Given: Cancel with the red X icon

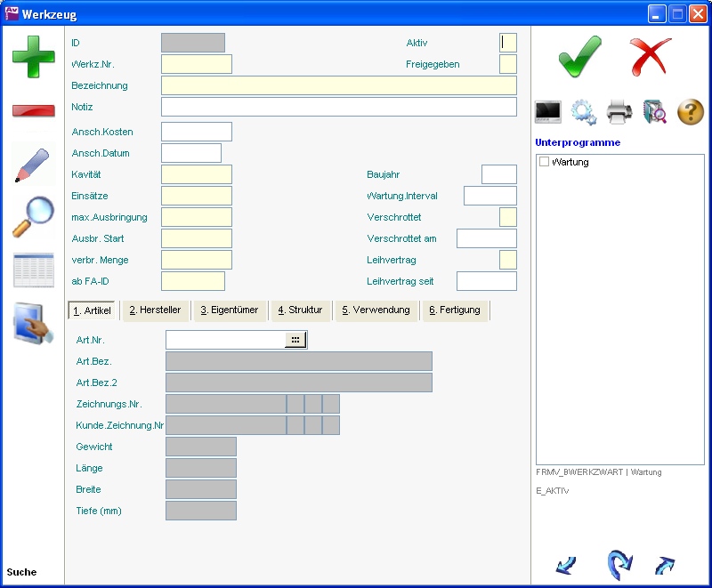Looking at the screenshot, I should 651,57.
